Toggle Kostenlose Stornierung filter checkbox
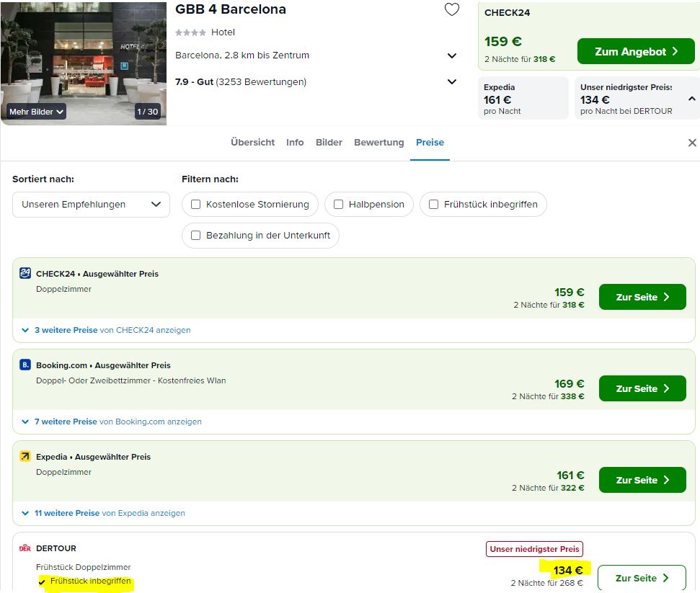 195,205
